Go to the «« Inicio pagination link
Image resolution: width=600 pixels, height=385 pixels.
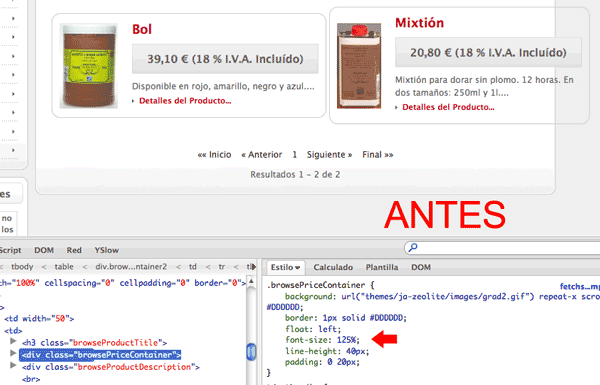pos(214,155)
